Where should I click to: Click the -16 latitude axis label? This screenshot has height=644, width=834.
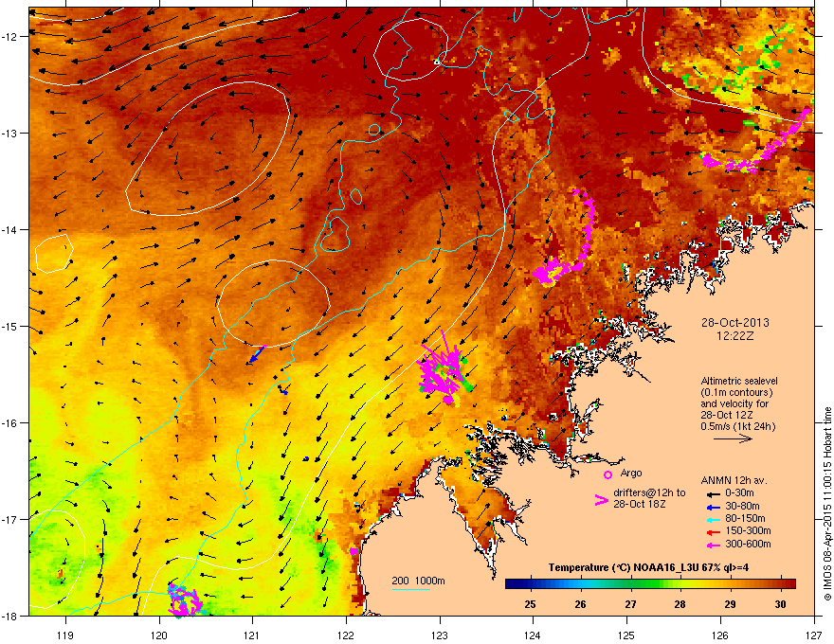click(x=9, y=423)
